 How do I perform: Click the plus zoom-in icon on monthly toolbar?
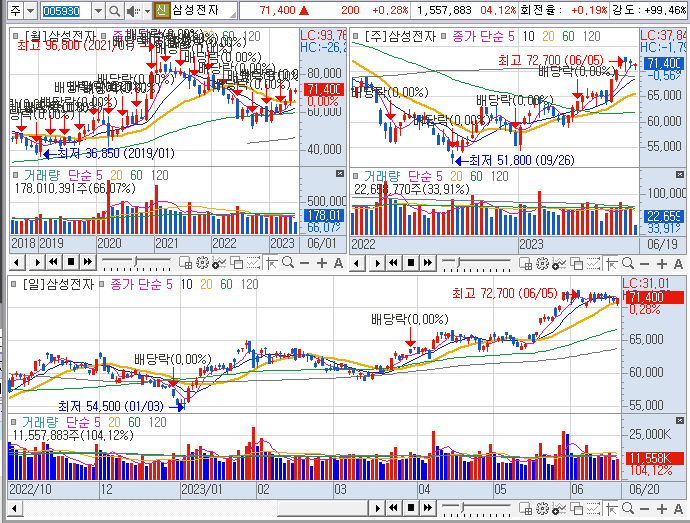tap(322, 263)
